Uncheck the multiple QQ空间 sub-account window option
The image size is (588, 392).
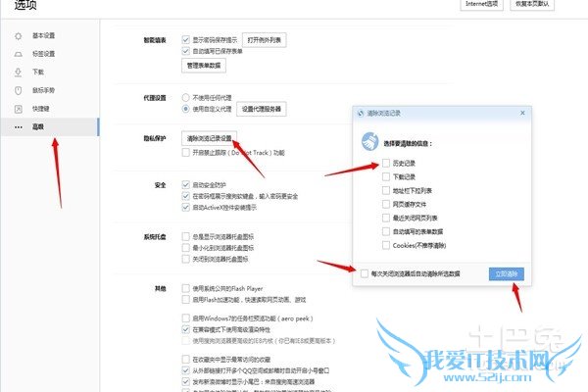(185, 370)
